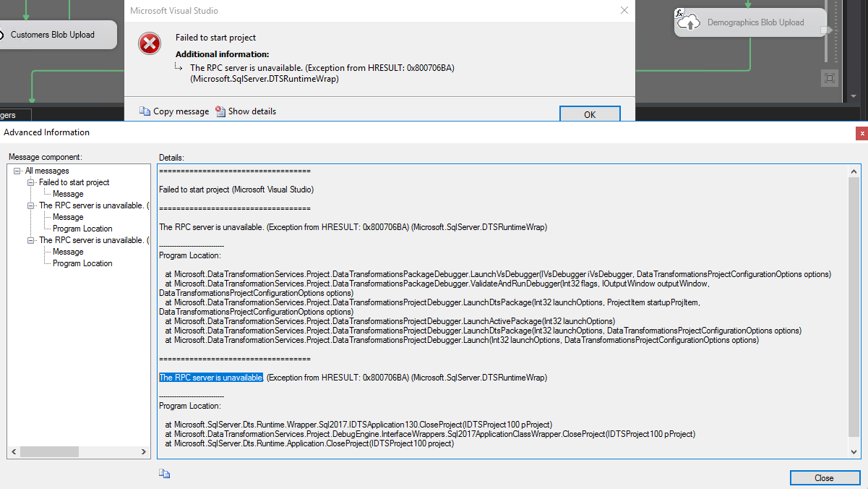Select the All messages tree item
The height and width of the screenshot is (489, 868).
[47, 171]
